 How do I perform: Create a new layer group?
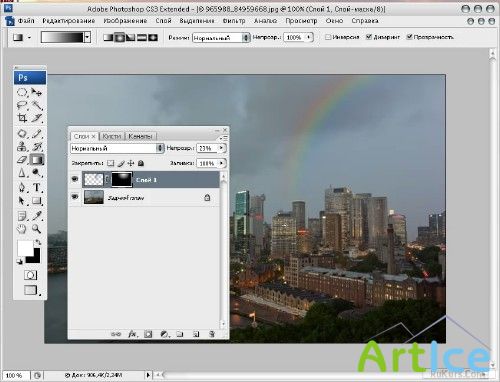click(180, 334)
